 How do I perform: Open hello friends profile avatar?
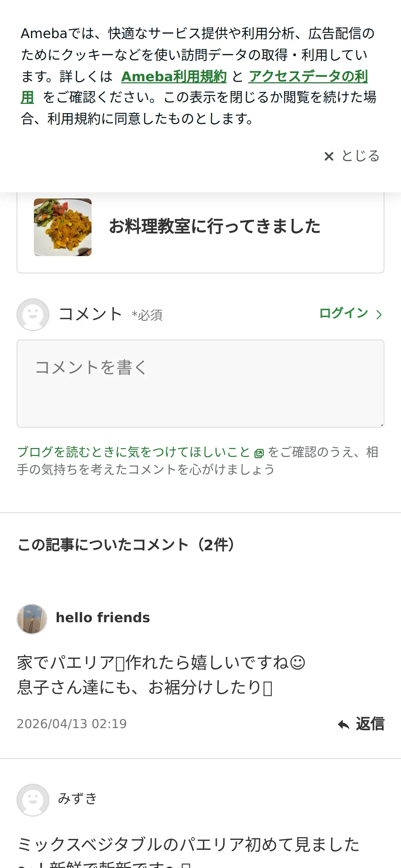(x=32, y=619)
